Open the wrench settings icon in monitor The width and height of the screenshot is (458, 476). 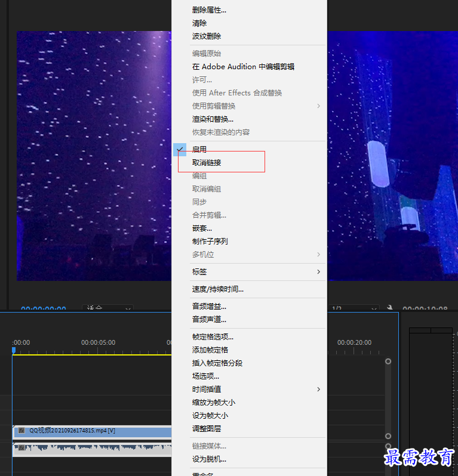pyautogui.click(x=389, y=308)
